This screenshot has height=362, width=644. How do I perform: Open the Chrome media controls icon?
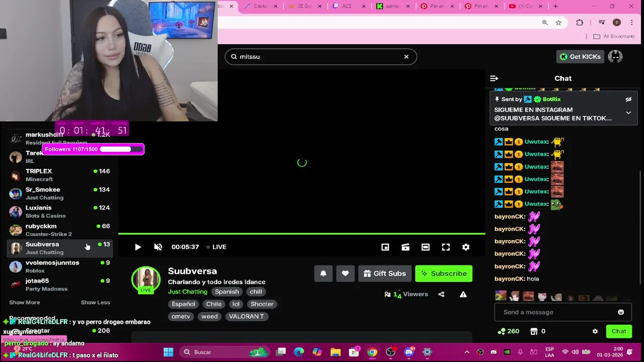point(602,23)
